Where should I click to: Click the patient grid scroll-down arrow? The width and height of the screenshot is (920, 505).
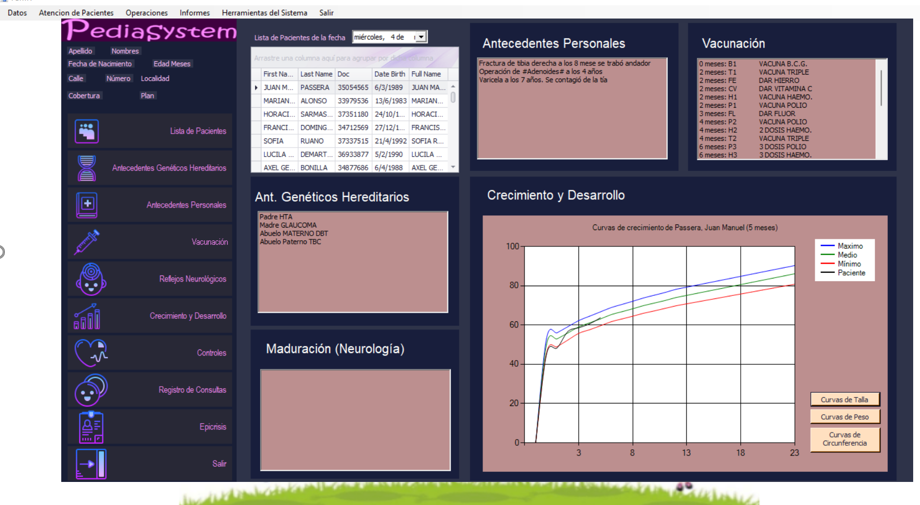[453, 167]
